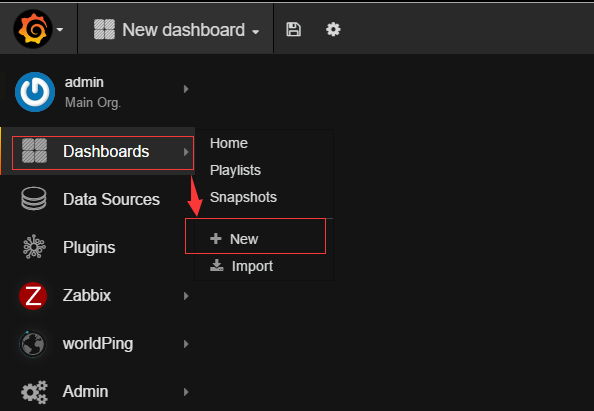Expand the Zabbix submenu arrow
Viewport: 594px width, 411px height.
(186, 296)
